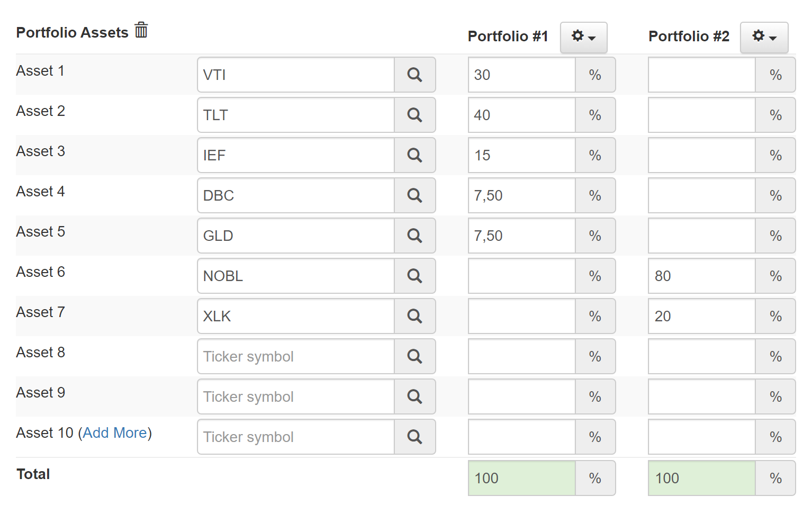Open ticker search for IEF row
812x523 pixels.
click(415, 155)
